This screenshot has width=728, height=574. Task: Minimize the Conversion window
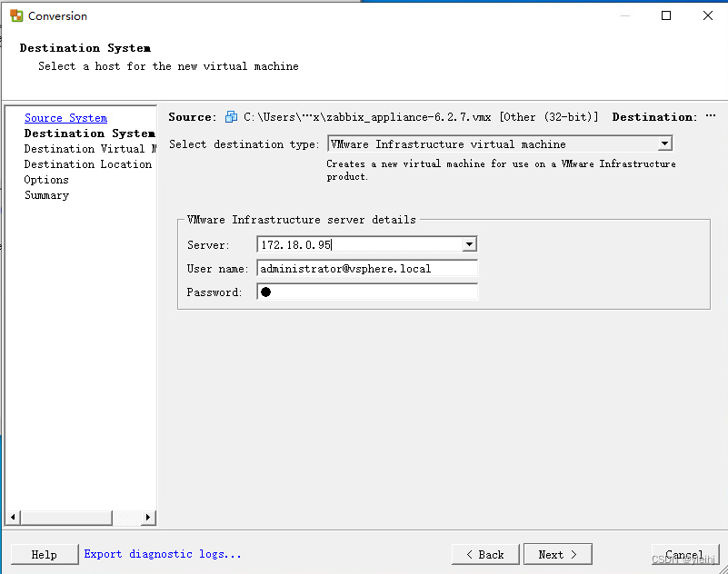click(625, 15)
